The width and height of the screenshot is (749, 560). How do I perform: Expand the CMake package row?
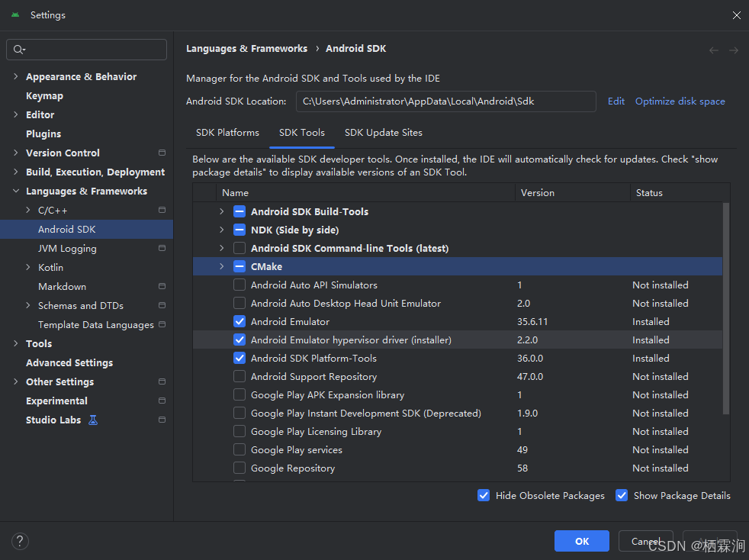point(222,266)
